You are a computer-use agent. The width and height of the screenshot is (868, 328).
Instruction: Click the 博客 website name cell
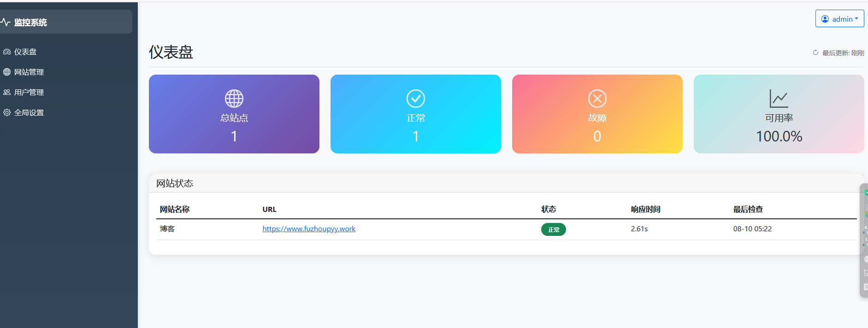[167, 229]
